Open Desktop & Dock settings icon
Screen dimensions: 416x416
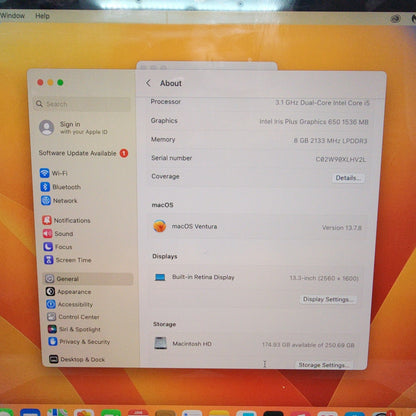coord(54,359)
